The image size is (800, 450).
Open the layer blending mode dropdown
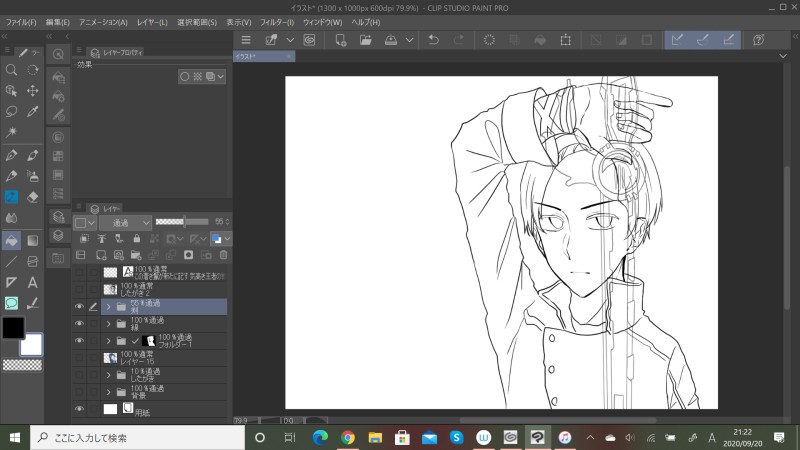(x=125, y=221)
